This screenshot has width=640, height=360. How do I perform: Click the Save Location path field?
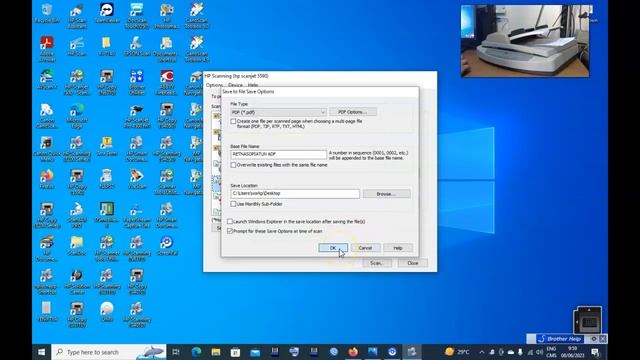click(295, 193)
